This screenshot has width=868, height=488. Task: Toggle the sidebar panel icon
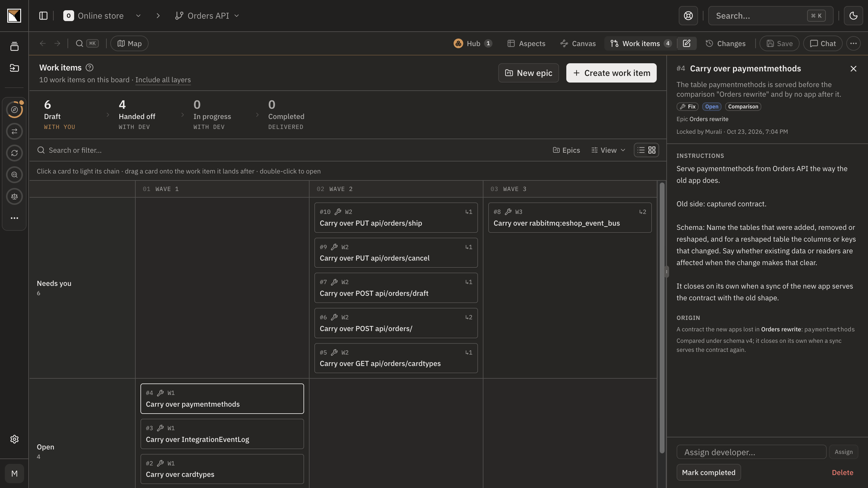[x=43, y=16]
